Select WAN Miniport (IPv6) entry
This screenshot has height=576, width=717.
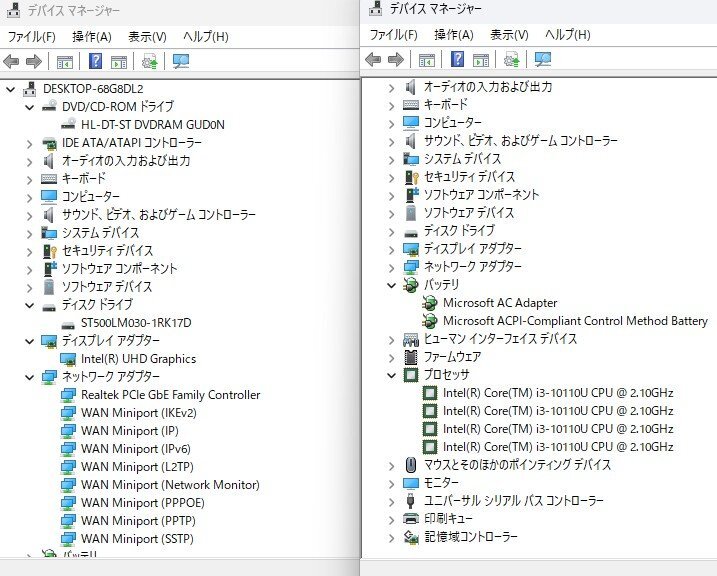click(136, 449)
